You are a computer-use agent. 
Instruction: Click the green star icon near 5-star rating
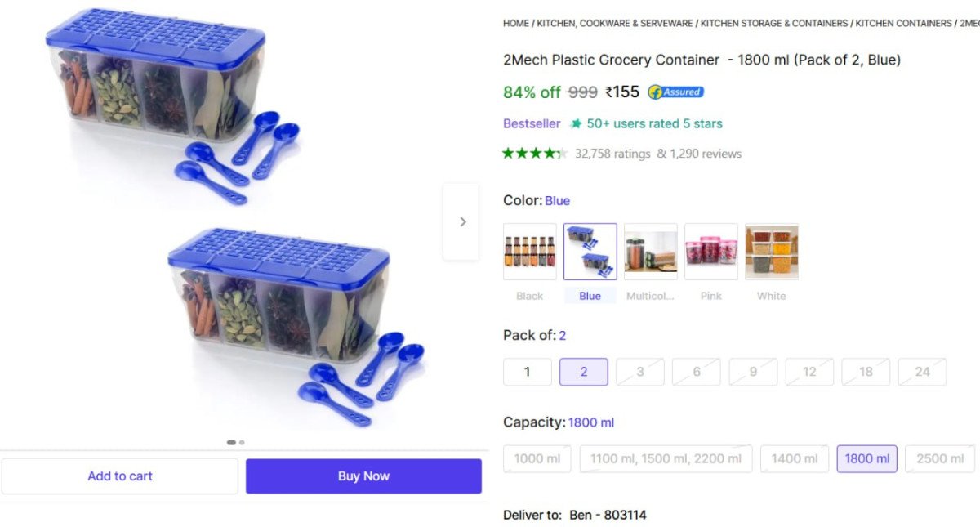click(577, 123)
